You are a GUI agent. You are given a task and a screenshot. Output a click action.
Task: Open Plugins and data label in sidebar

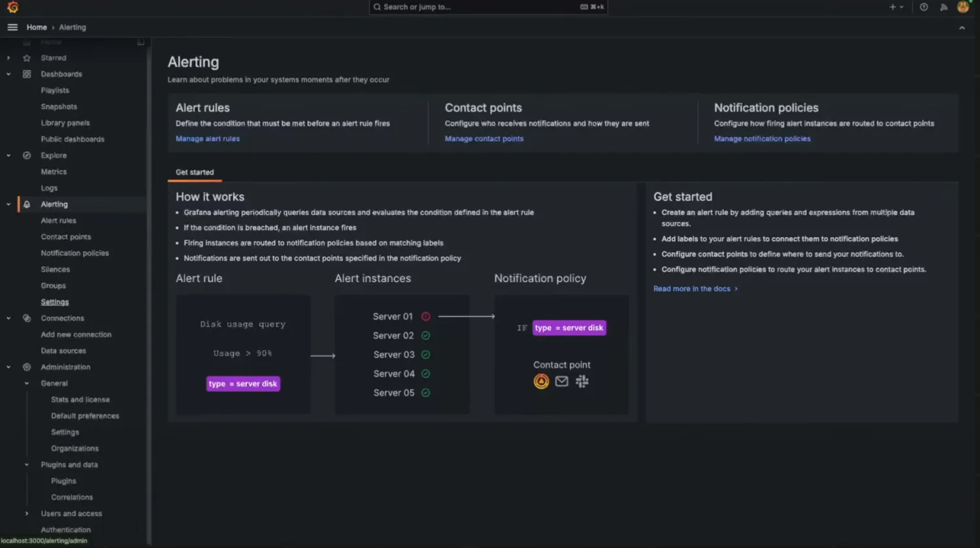coord(69,465)
